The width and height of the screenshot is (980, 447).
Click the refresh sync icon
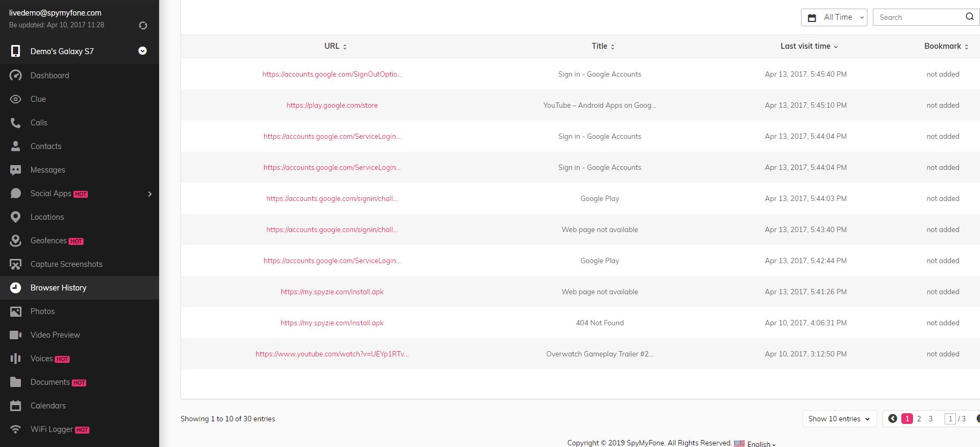143,25
